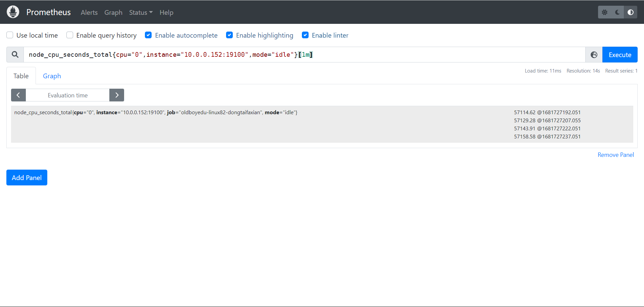This screenshot has width=644, height=307.
Task: Click the Prometheus brand title
Action: 49,12
